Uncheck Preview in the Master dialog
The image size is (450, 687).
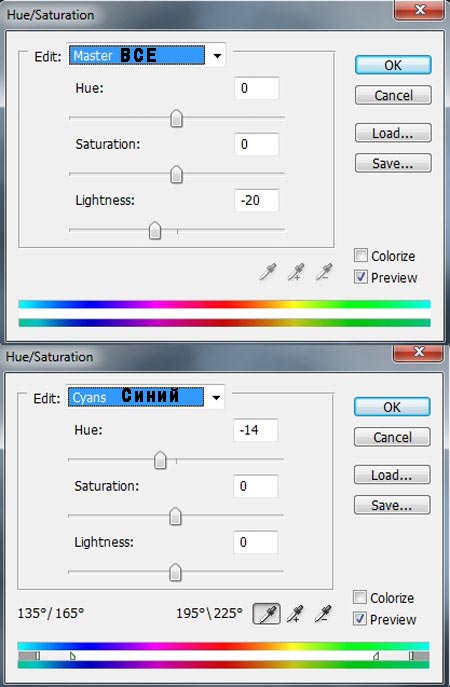tap(361, 277)
